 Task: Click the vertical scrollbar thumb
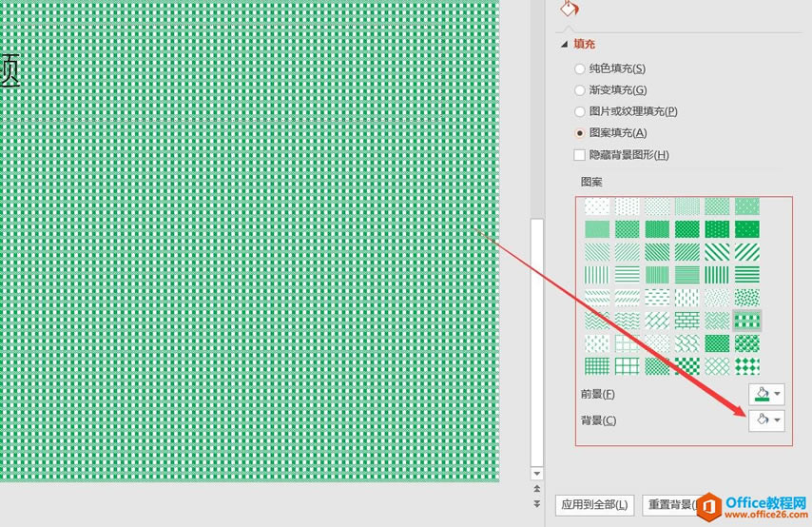(537, 342)
